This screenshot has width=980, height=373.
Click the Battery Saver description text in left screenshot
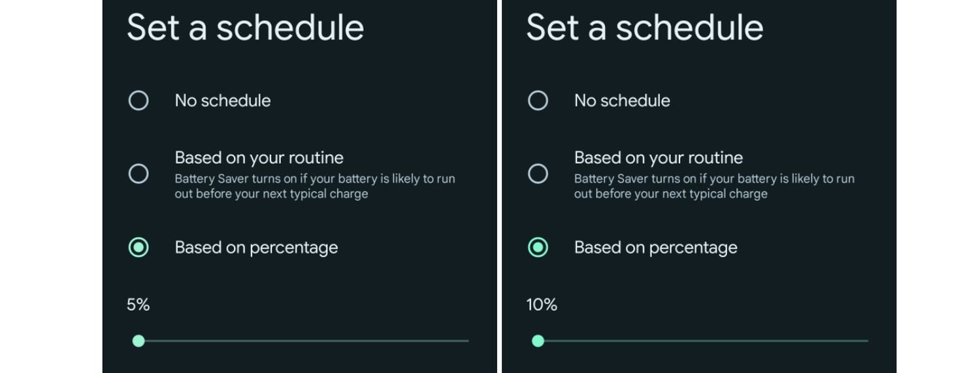tap(314, 186)
